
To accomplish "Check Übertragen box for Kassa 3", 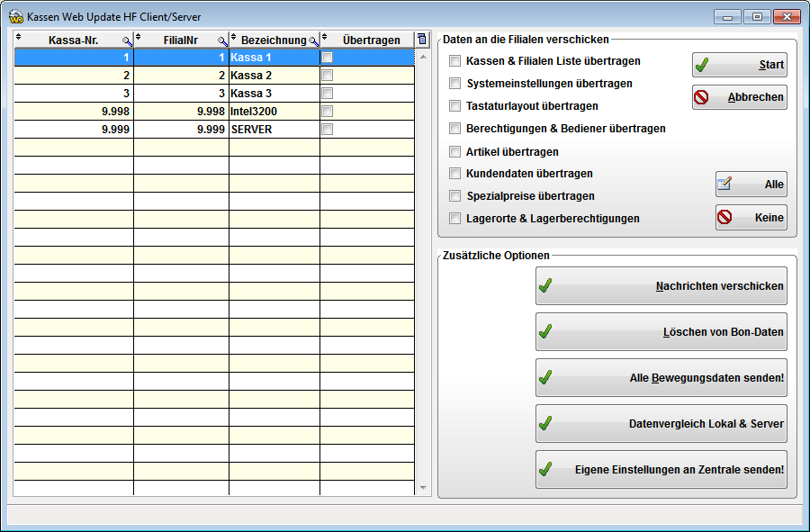I will point(327,94).
